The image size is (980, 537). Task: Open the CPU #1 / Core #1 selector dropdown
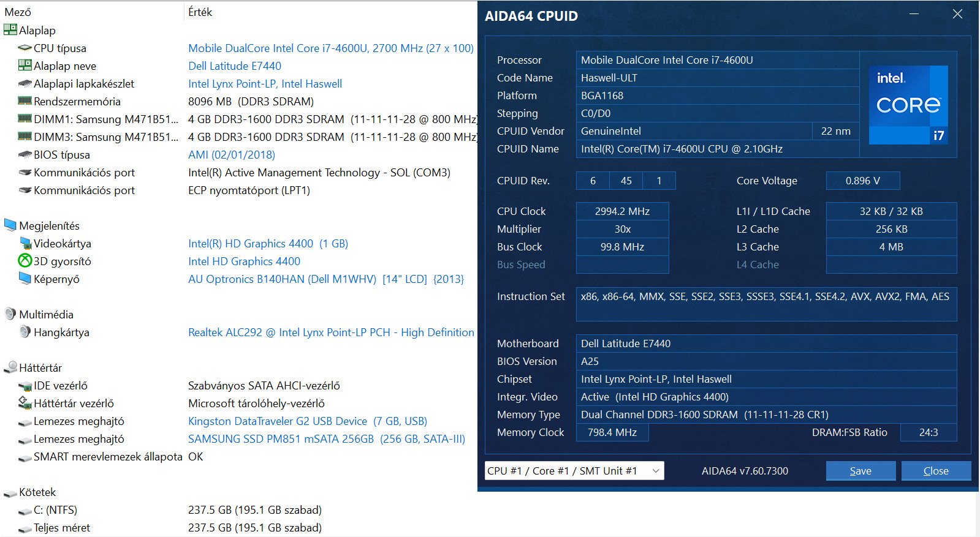coord(574,470)
